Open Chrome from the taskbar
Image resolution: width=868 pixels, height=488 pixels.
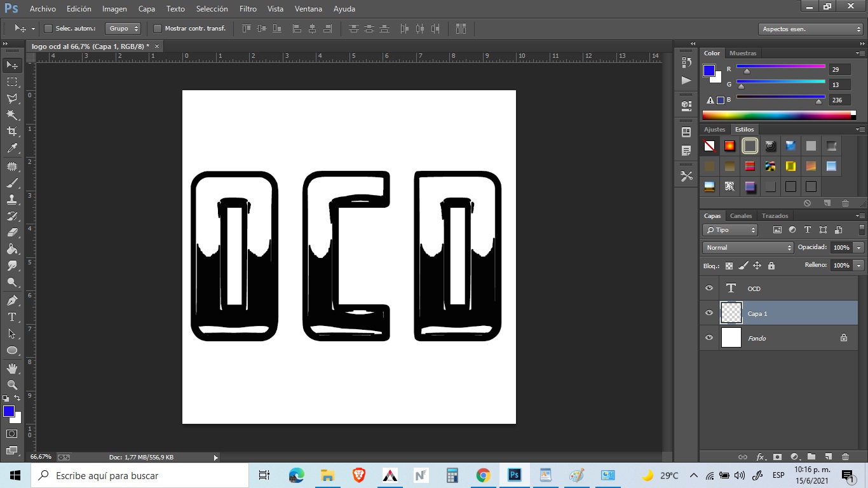point(484,475)
